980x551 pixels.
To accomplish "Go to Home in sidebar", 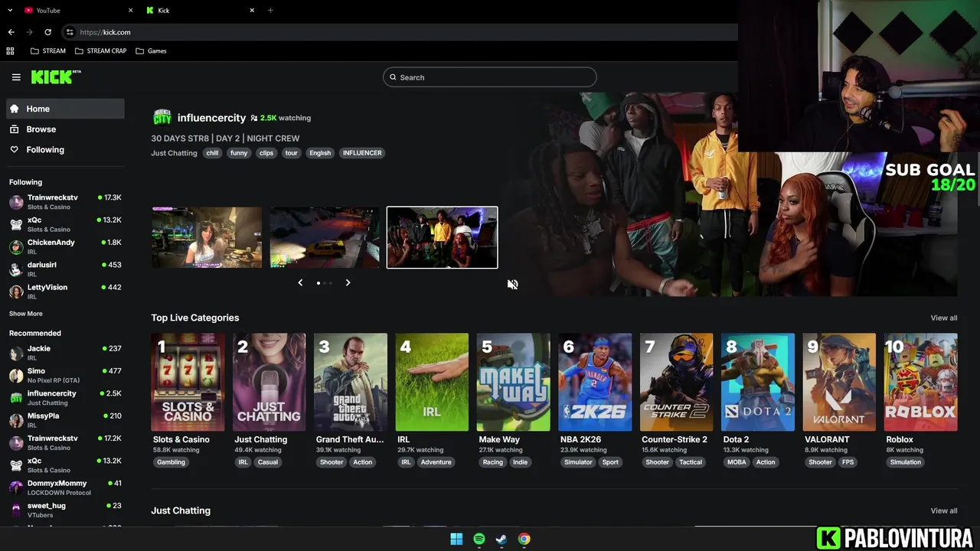I will click(65, 109).
